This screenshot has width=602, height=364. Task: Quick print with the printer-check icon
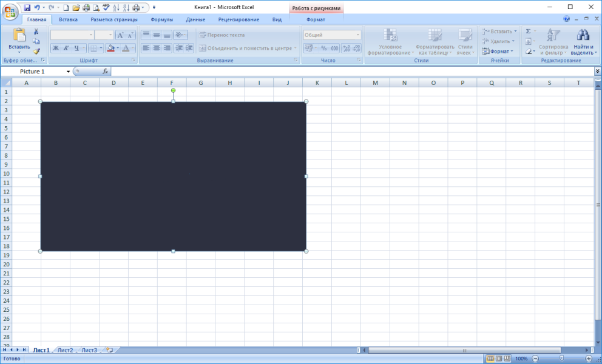86,7
